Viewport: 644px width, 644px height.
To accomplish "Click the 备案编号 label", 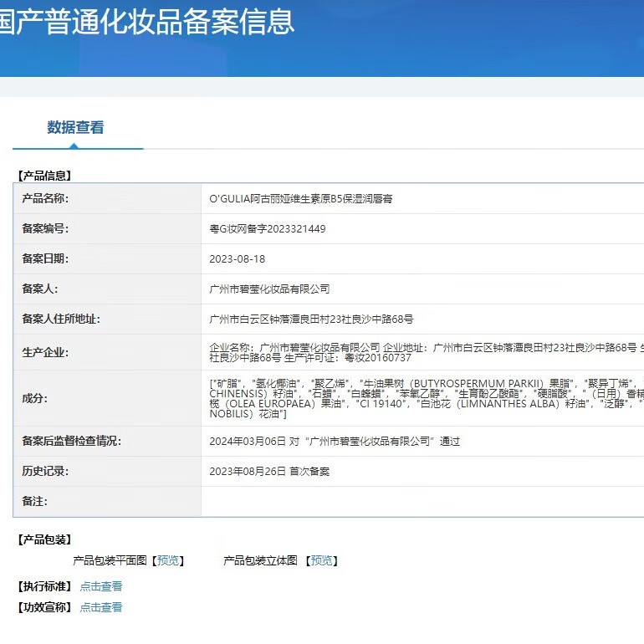I will (x=45, y=229).
